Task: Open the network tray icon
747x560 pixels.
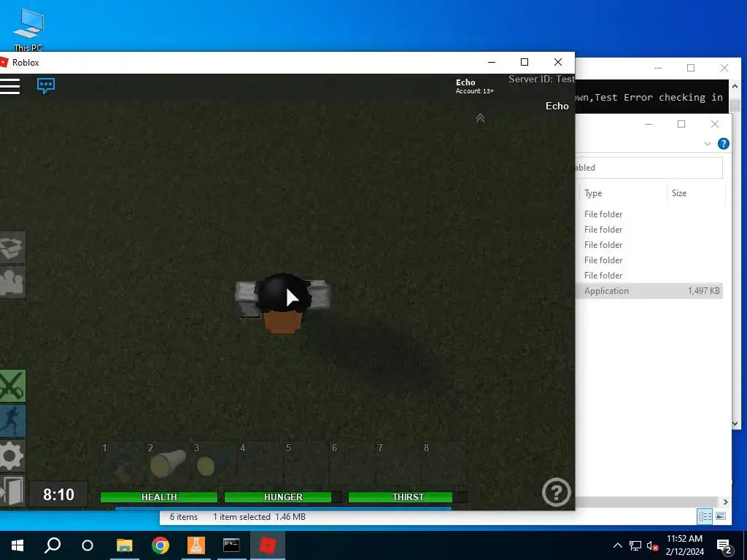Action: (x=635, y=545)
